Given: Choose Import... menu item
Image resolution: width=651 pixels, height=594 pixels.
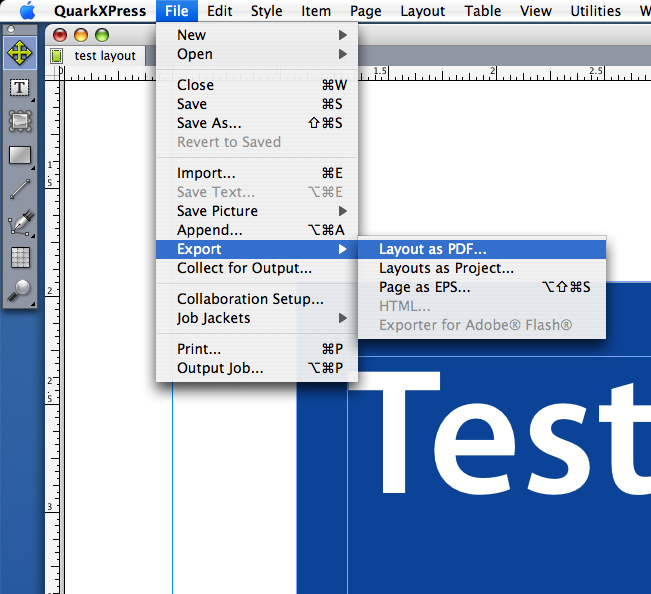Looking at the screenshot, I should 257,173.
